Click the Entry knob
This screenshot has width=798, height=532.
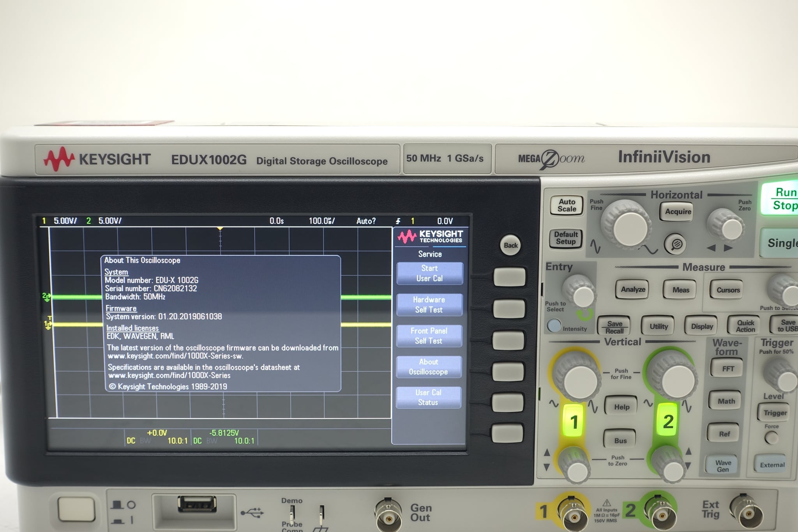[579, 292]
